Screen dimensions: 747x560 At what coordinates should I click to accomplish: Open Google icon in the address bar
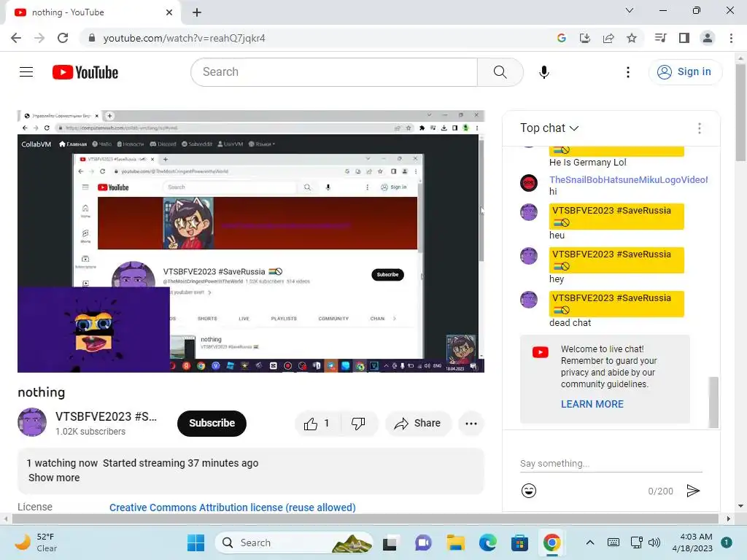[x=562, y=38]
